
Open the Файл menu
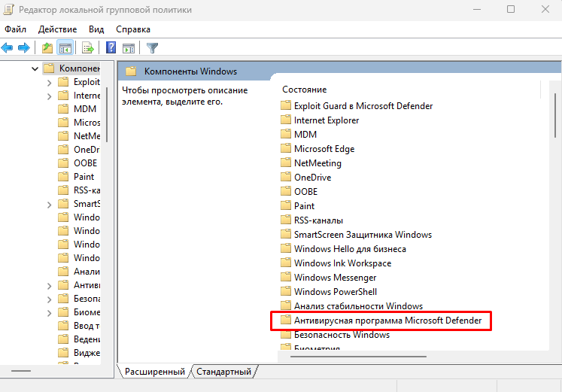pos(15,29)
